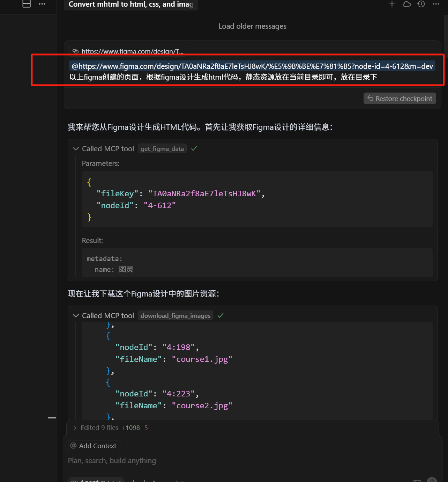Start a new chat session
The width and height of the screenshot is (448, 482).
pyautogui.click(x=392, y=4)
